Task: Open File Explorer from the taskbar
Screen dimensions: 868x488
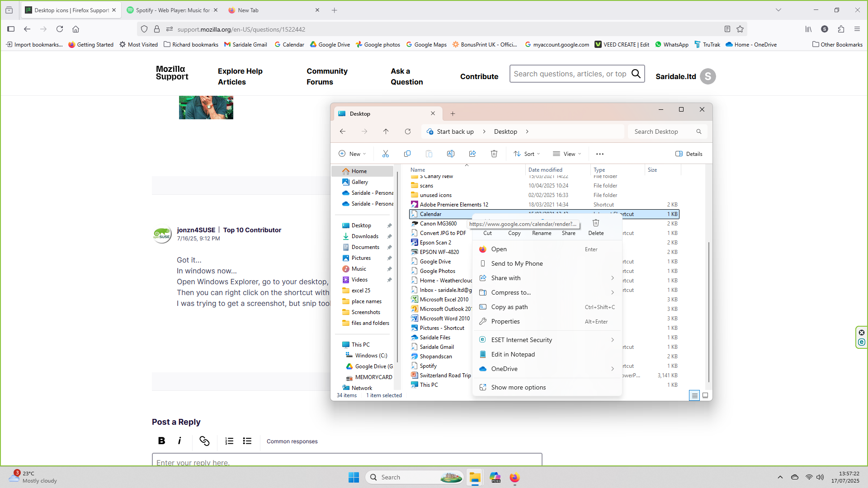Action: [475, 477]
